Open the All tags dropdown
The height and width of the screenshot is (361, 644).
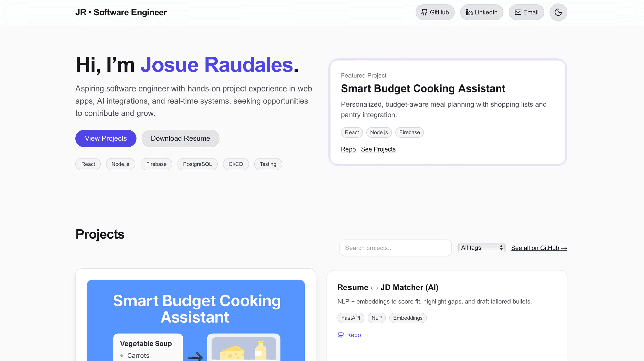481,248
